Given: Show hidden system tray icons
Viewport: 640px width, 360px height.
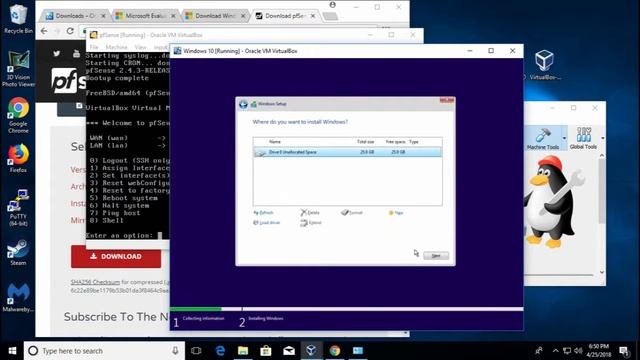Looking at the screenshot, I should (556, 351).
